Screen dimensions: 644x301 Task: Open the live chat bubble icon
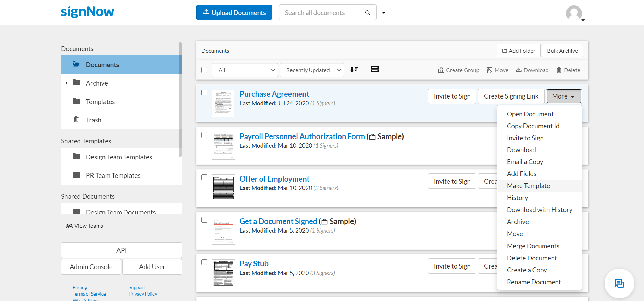(x=619, y=284)
